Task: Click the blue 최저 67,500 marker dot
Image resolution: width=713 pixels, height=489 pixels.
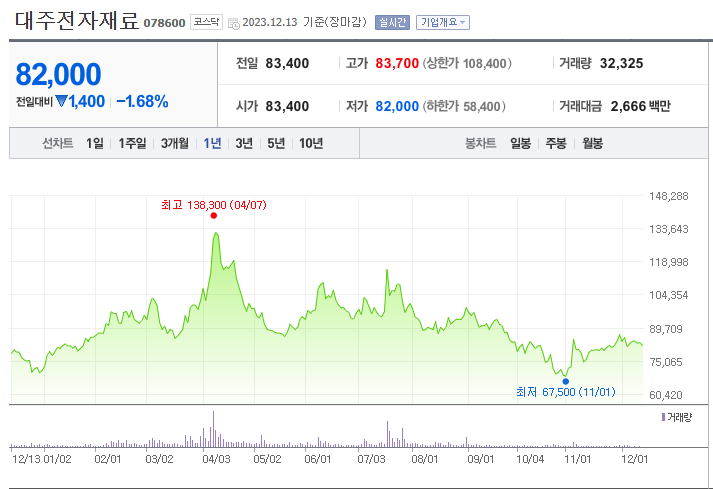Action: (x=566, y=381)
